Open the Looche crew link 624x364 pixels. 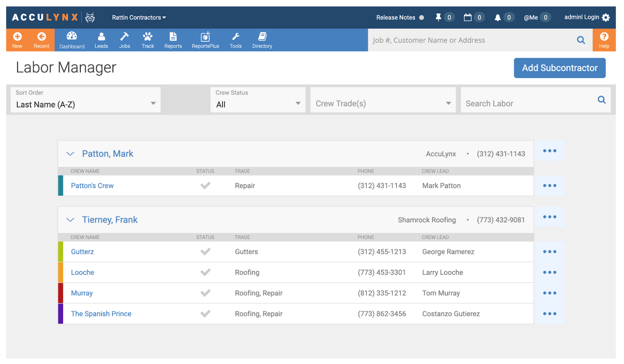pos(82,272)
